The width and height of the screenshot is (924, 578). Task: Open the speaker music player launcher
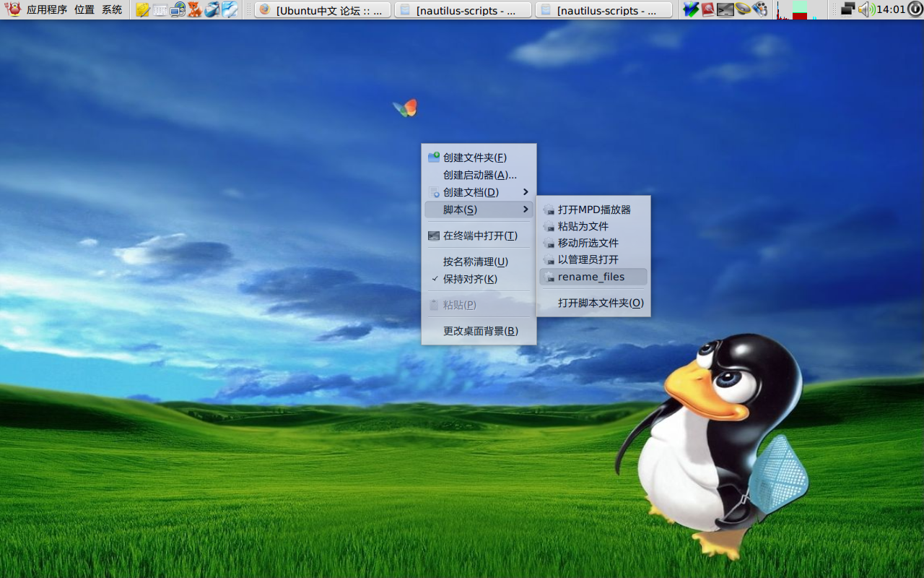tap(743, 9)
